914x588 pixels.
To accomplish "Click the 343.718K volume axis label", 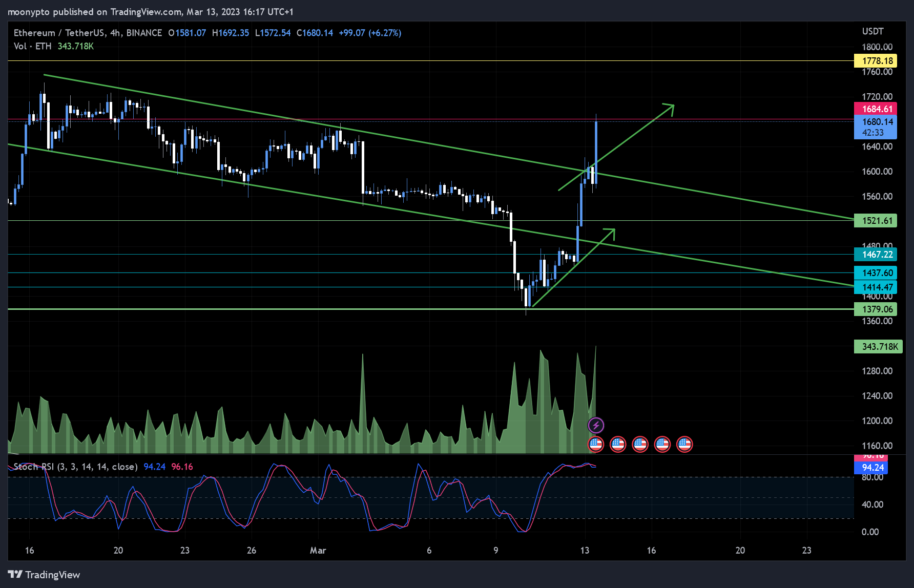I will coord(878,347).
